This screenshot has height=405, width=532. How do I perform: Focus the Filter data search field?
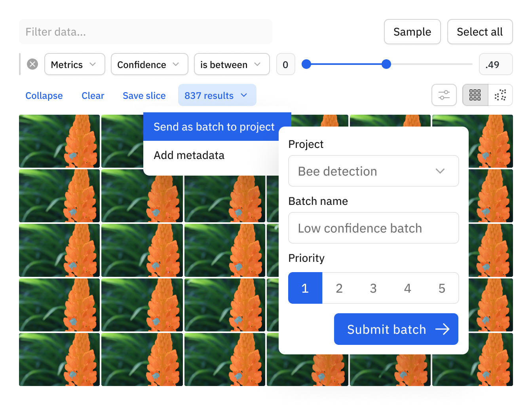(x=146, y=32)
